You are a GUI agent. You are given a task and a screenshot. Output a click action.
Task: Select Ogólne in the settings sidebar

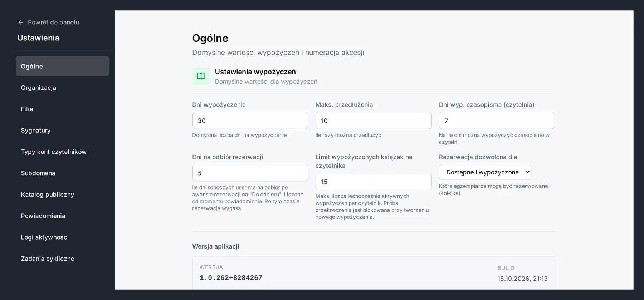(63, 66)
